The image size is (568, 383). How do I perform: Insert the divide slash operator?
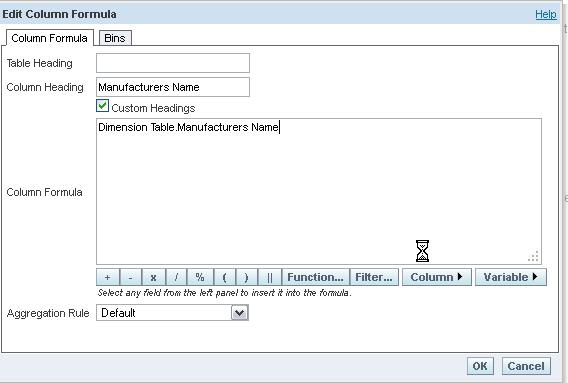176,277
